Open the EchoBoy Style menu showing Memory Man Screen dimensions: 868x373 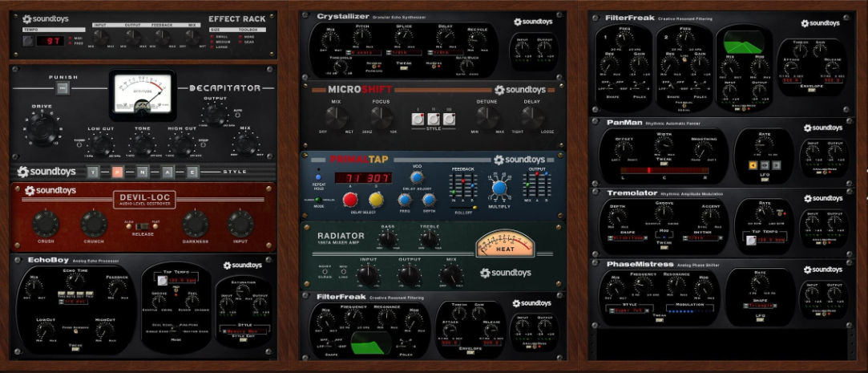244,330
